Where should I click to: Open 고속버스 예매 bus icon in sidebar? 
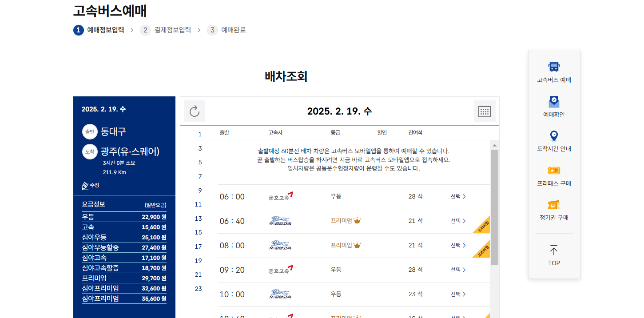pyautogui.click(x=554, y=67)
